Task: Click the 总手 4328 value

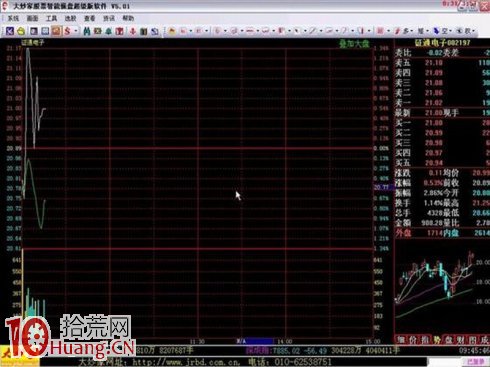Action: [x=435, y=213]
